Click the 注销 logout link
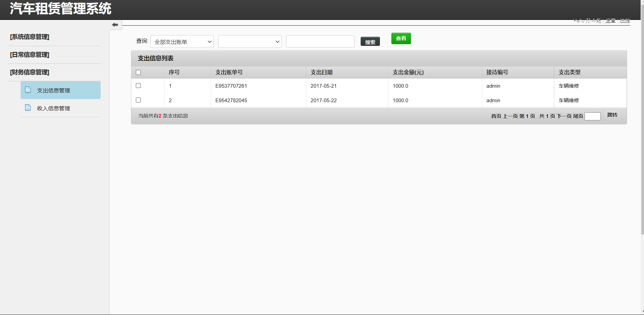 point(625,21)
